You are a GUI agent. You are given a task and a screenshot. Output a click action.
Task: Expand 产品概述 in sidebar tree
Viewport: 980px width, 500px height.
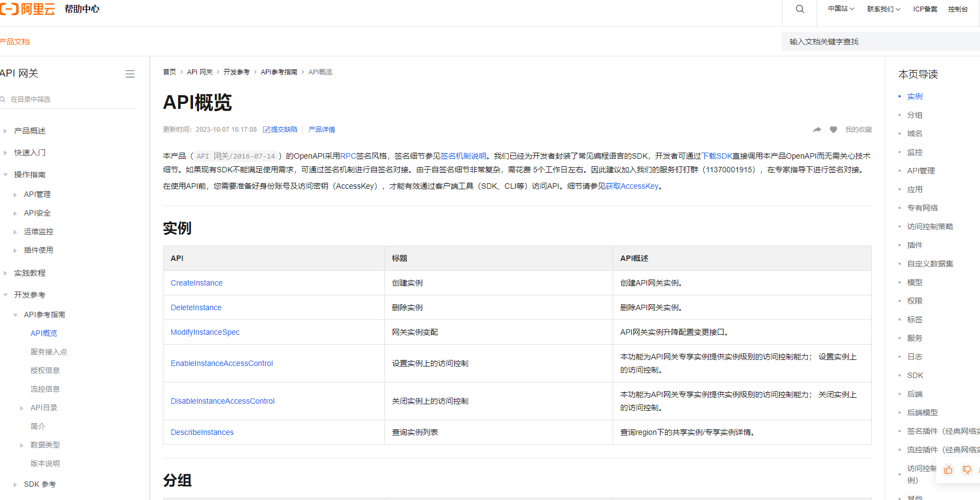click(x=5, y=131)
